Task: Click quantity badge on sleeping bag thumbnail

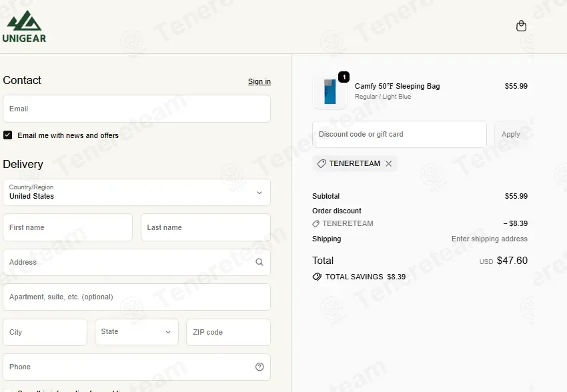Action: pos(344,77)
